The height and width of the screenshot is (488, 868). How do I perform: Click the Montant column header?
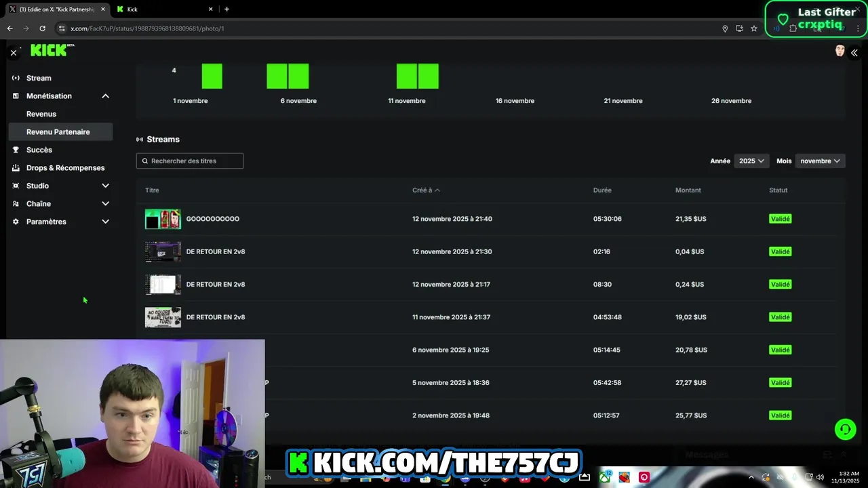(688, 190)
